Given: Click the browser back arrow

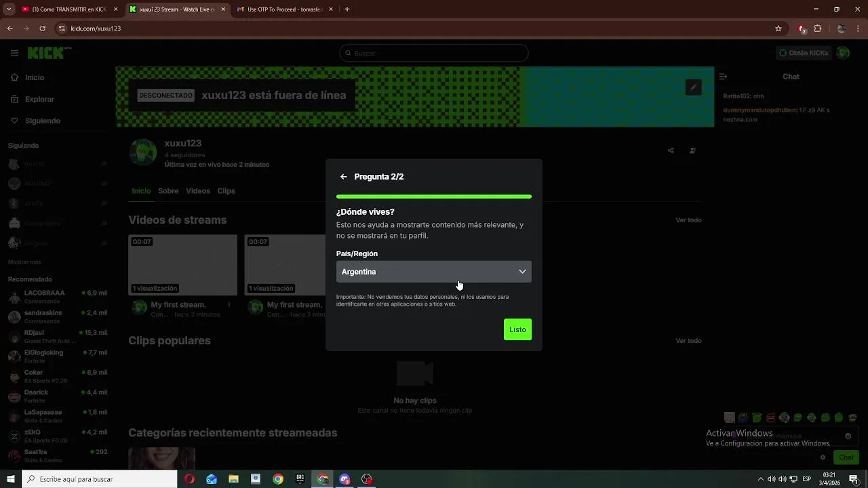Looking at the screenshot, I should point(9,28).
